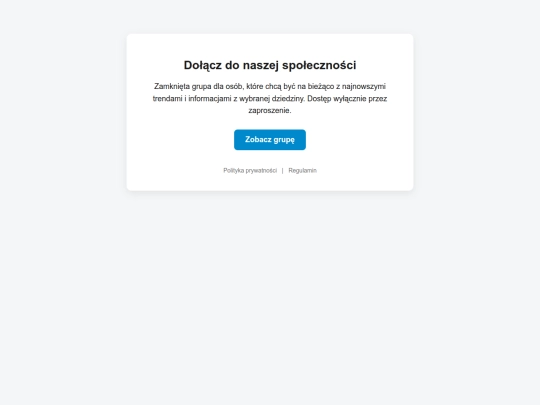Click the word informacjami in the description

(210, 98)
